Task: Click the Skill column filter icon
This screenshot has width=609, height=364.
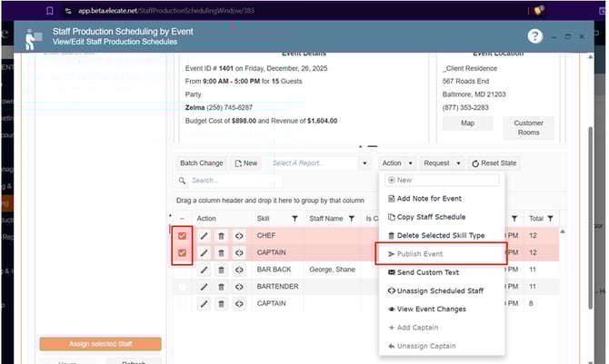Action: [294, 219]
